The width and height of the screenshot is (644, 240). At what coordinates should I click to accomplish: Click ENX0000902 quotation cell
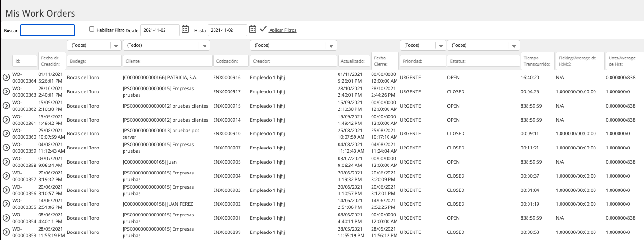227,204
